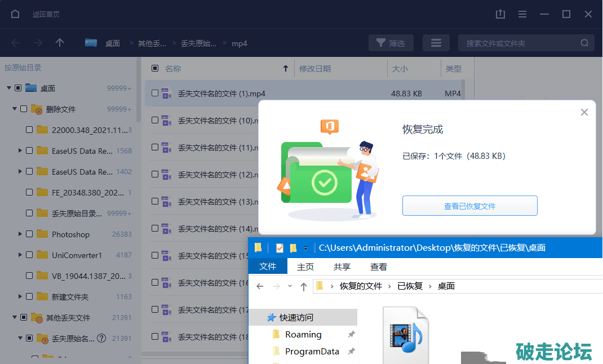
Task: Expand the UniConverter1 folder node
Action: (x=20, y=255)
